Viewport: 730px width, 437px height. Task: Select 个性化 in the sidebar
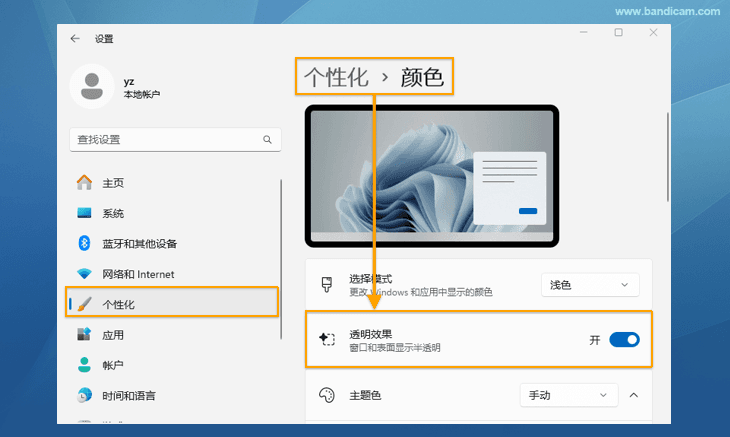(172, 304)
